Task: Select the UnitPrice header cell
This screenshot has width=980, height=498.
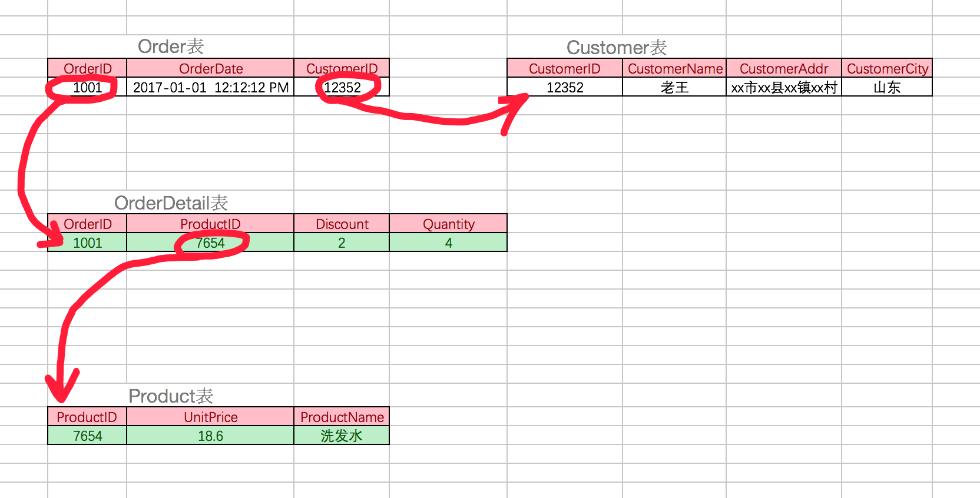Action: 210,417
